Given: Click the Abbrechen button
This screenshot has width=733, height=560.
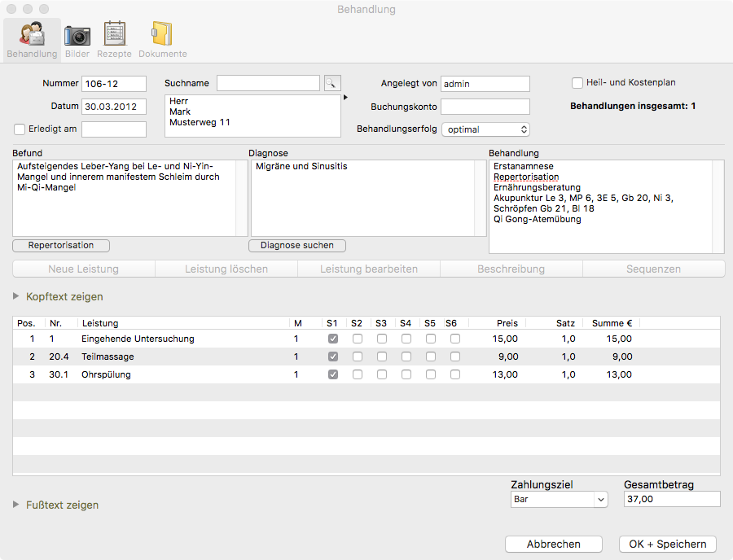Looking at the screenshot, I should point(554,544).
